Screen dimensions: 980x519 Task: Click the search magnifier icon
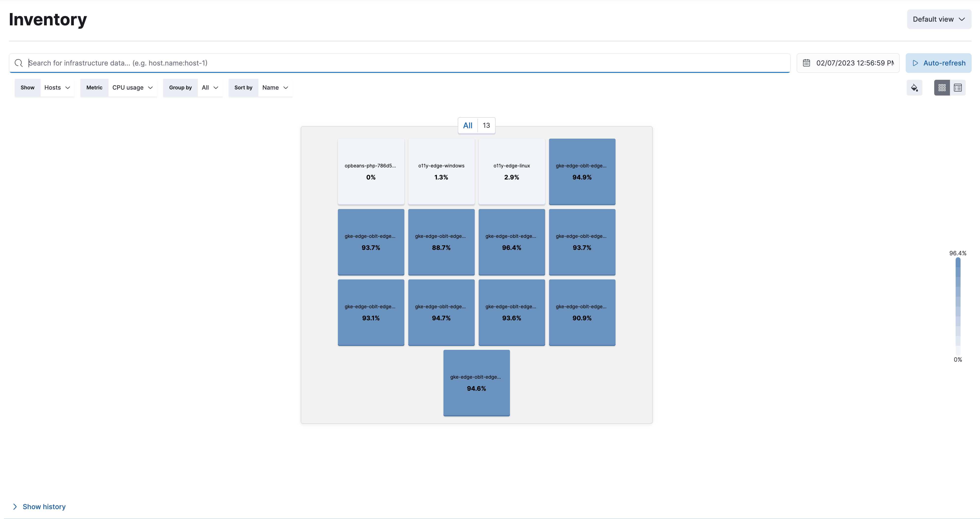coord(19,63)
